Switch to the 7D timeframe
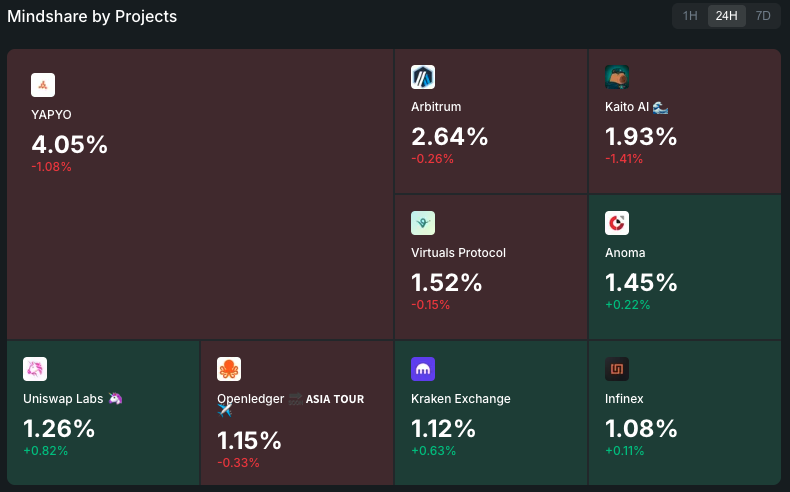This screenshot has height=492, width=790. [x=763, y=16]
